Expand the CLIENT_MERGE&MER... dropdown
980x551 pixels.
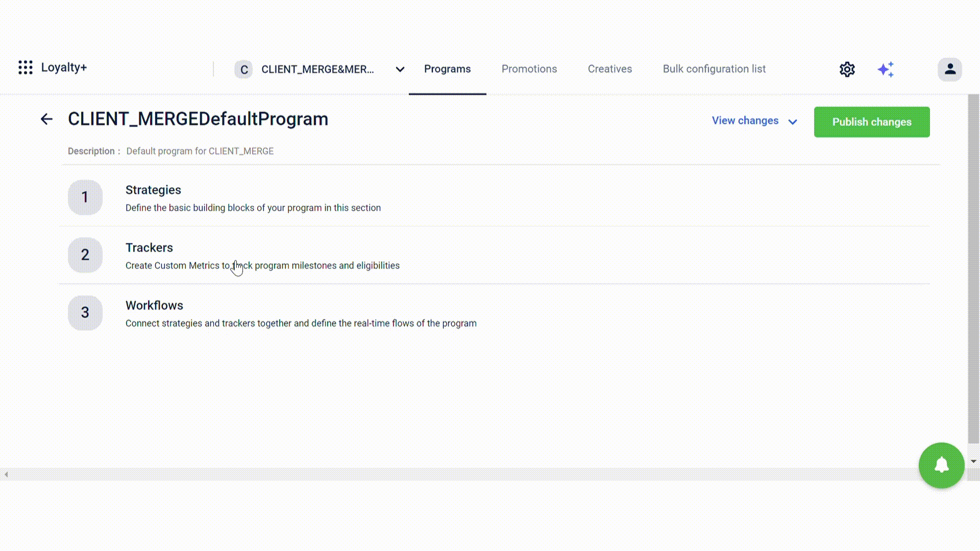click(x=400, y=69)
